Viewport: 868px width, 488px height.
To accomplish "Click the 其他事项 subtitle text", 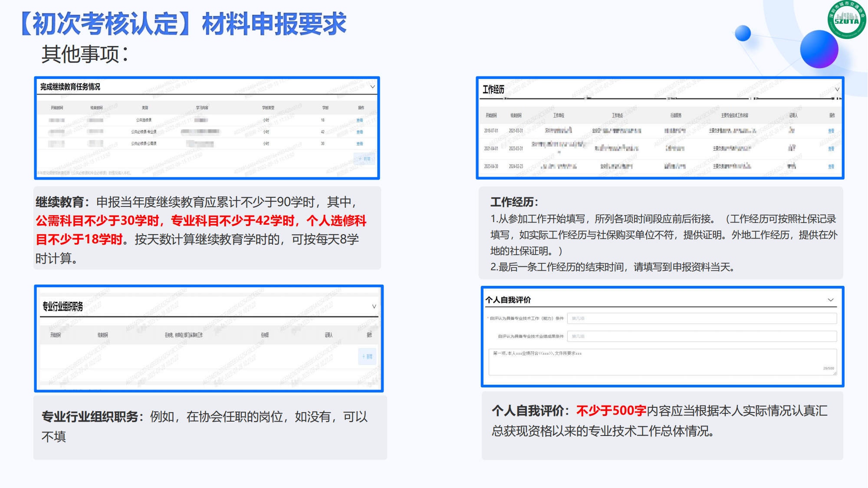I will point(85,54).
